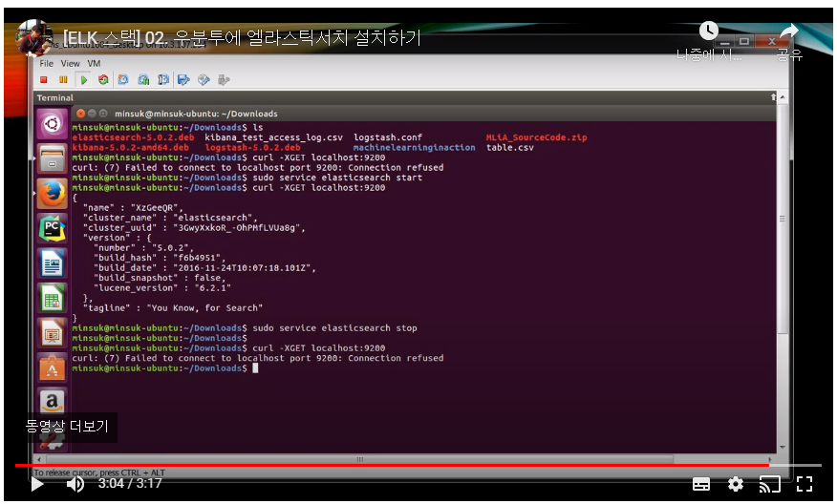This screenshot has width=837, height=504.
Task: Click 'kibana_test_access_log.csv' file name
Action: click(274, 137)
